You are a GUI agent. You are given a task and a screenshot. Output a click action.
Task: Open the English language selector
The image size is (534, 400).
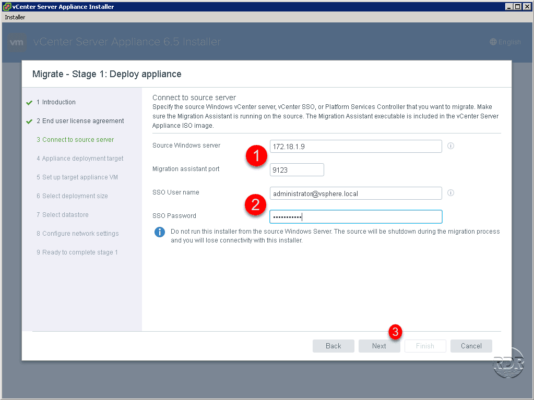click(505, 42)
